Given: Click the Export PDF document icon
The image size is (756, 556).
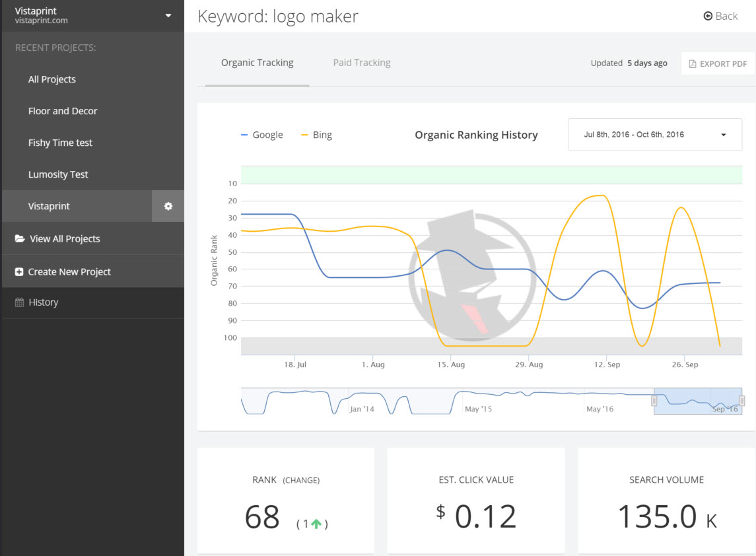Looking at the screenshot, I should tap(693, 63).
